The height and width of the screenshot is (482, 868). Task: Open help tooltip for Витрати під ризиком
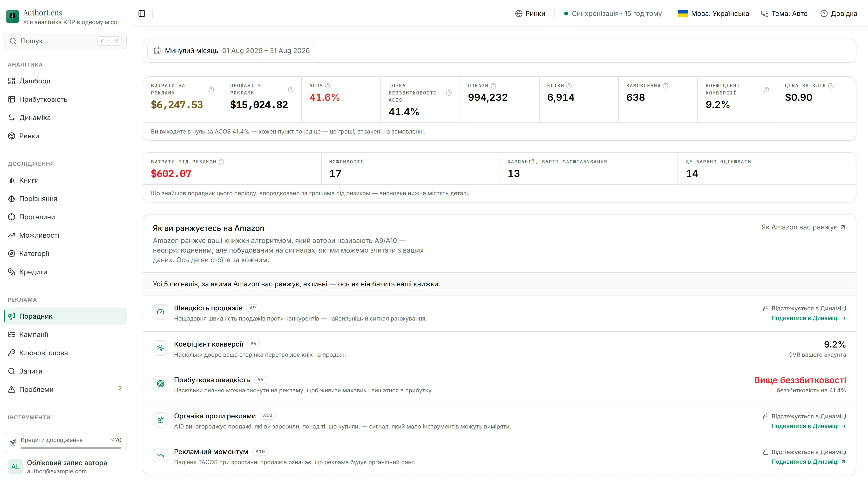pos(221,162)
